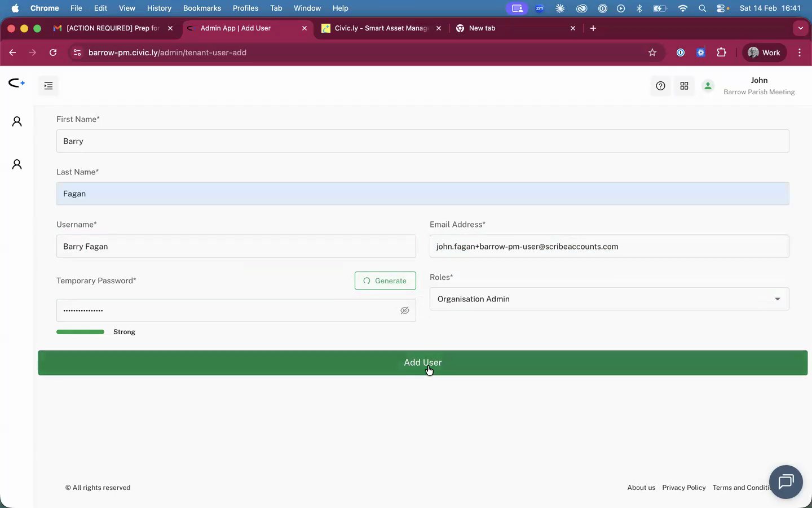The width and height of the screenshot is (812, 508).
Task: Open the apps grid icon
Action: click(684, 86)
